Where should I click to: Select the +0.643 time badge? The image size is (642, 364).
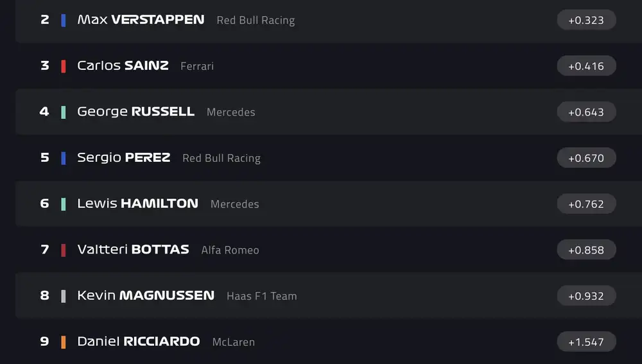coord(586,112)
